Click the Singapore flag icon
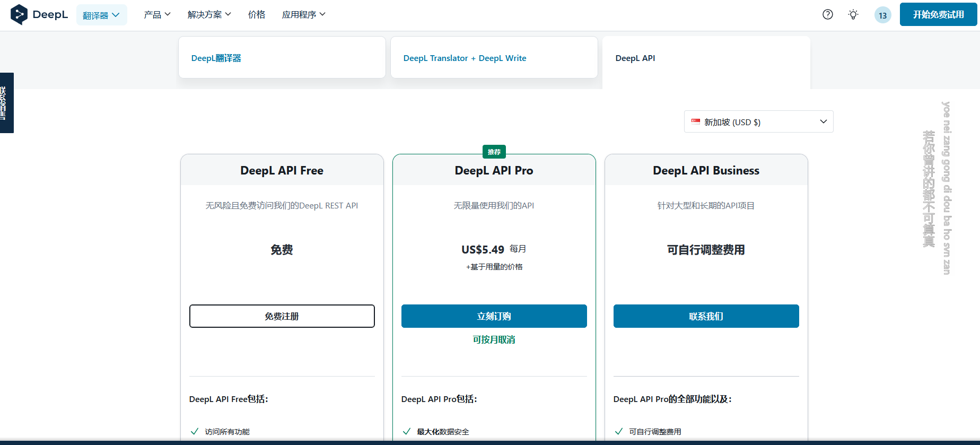Image resolution: width=980 pixels, height=445 pixels. click(x=696, y=122)
